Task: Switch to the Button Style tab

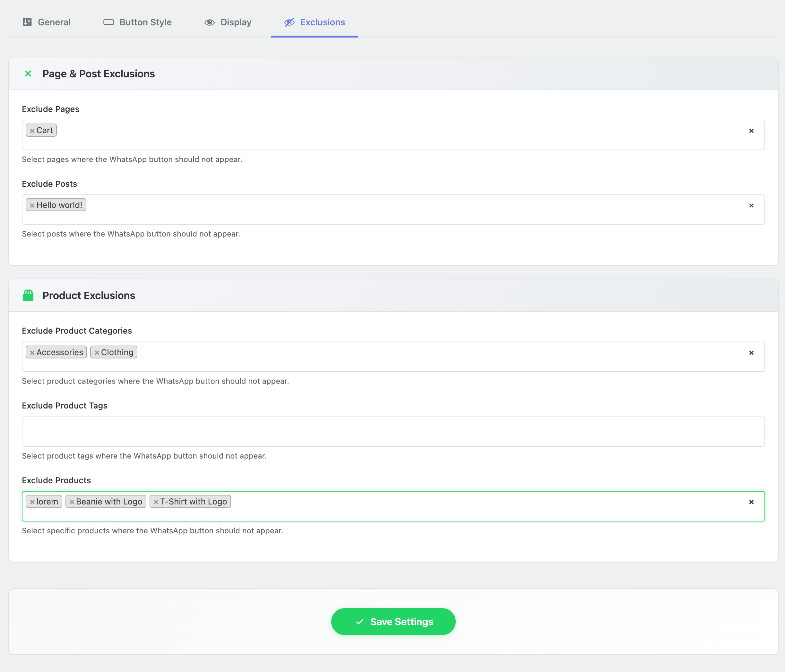Action: [138, 22]
